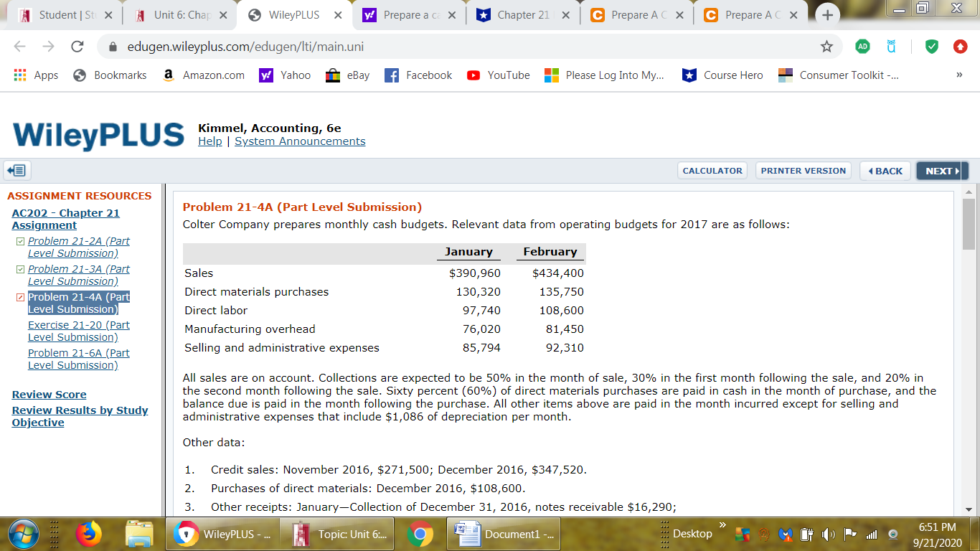Screen dimensions: 980x551
Task: Open the AdBlock extension
Action: (862, 45)
